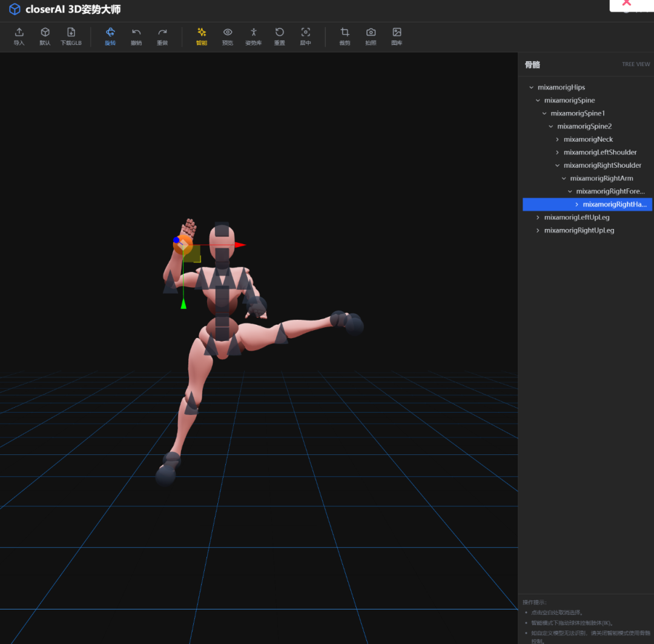654x644 pixels.
Task: Expand the mixamorigNeck bone node
Action: point(558,139)
